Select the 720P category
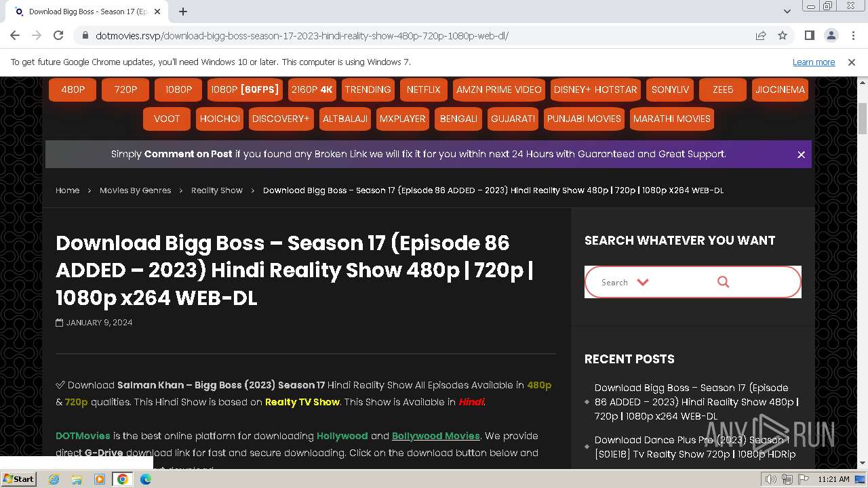Image resolution: width=868 pixels, height=488 pixels. 125,89
